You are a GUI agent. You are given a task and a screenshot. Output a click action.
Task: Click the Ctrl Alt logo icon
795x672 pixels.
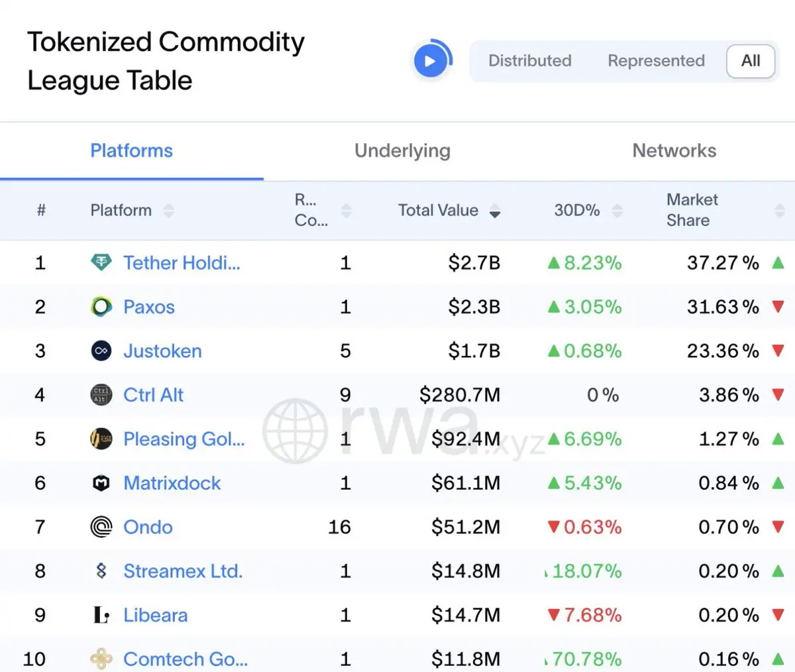(x=101, y=395)
